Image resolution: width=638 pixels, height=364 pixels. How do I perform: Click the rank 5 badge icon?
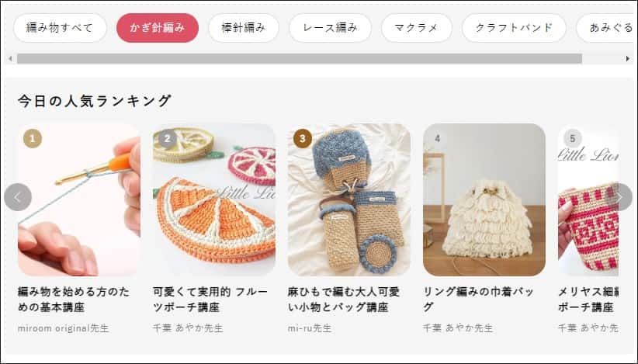(573, 139)
